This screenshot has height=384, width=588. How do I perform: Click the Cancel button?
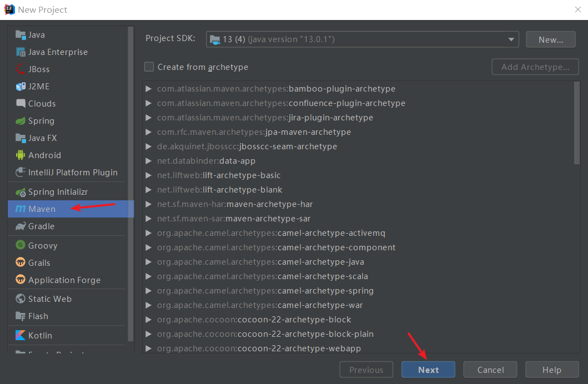[x=490, y=370]
